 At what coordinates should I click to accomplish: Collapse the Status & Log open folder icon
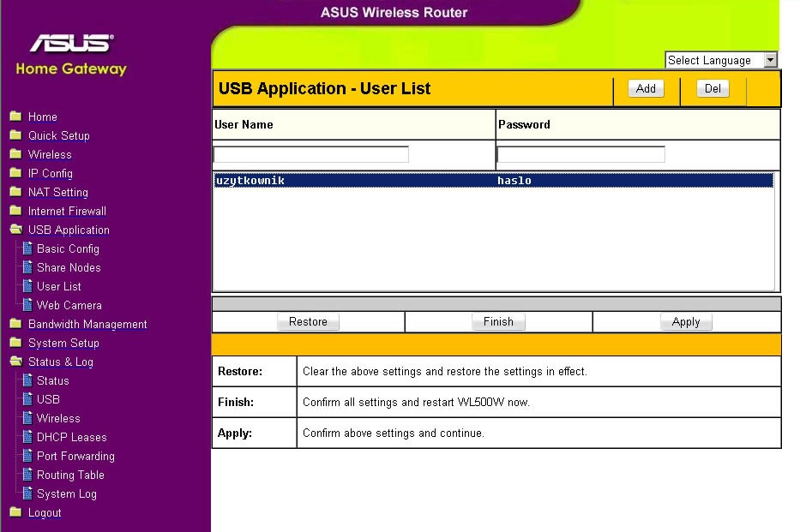click(x=16, y=362)
